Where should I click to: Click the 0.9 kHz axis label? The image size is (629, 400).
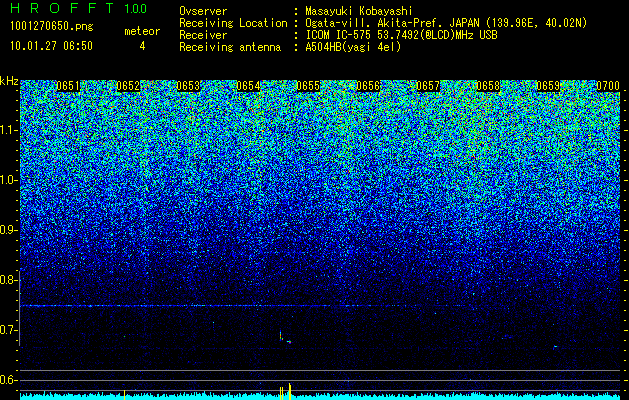[x=8, y=230]
